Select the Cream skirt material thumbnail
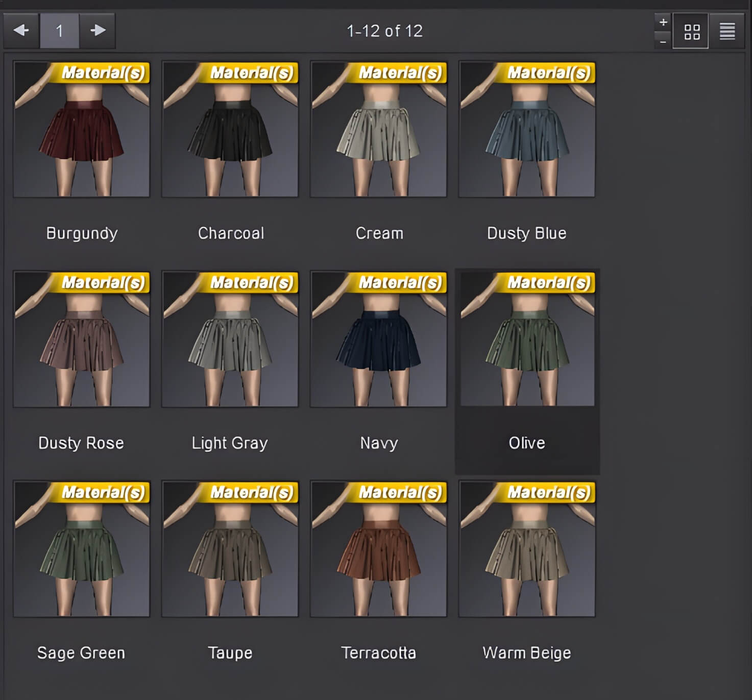This screenshot has width=752, height=700. pyautogui.click(x=379, y=129)
